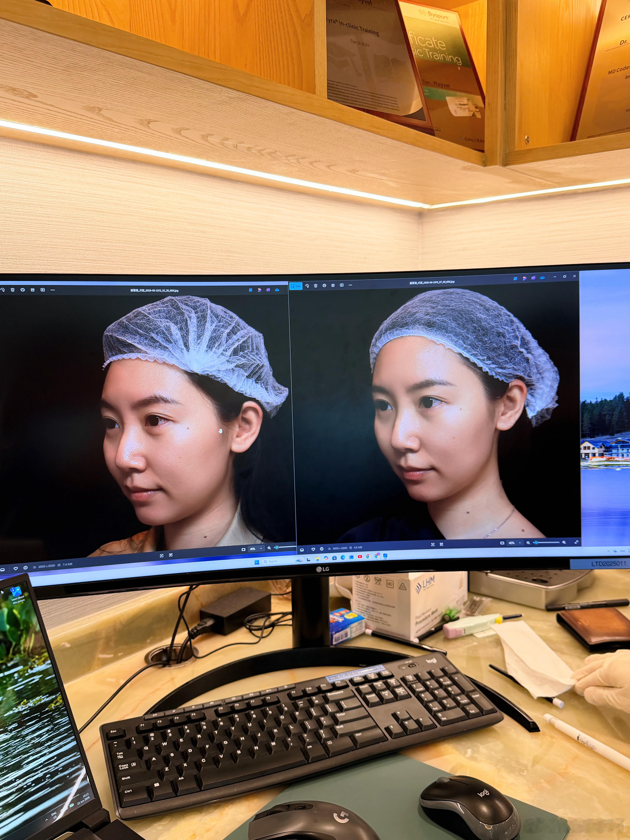Print the photo from the left Photos window
The image size is (630, 840).
pyautogui.click(x=23, y=290)
